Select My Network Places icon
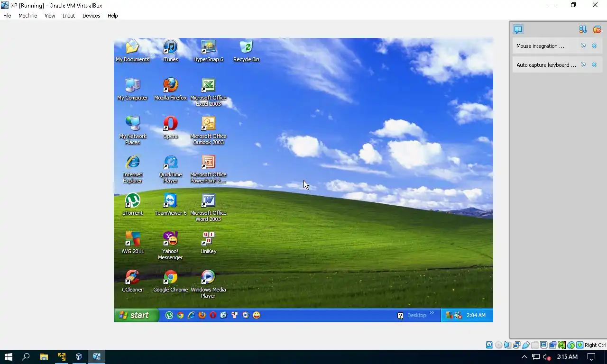The height and width of the screenshot is (364, 607). pyautogui.click(x=132, y=130)
